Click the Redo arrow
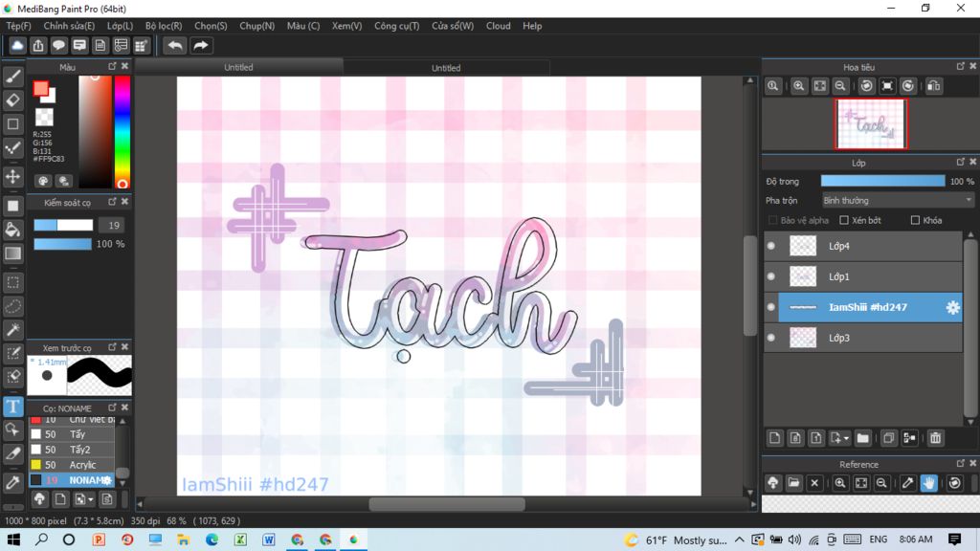Image resolution: width=980 pixels, height=551 pixels. (x=201, y=46)
